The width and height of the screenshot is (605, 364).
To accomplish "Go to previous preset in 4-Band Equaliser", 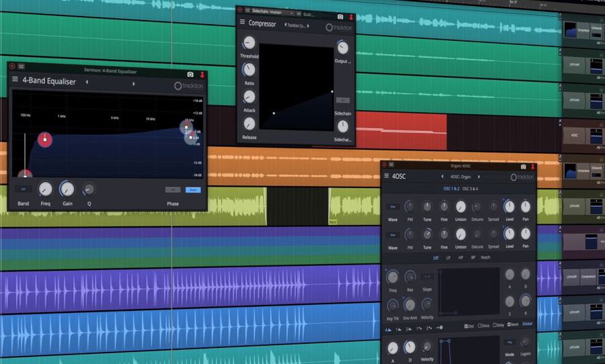I will 87,82.
